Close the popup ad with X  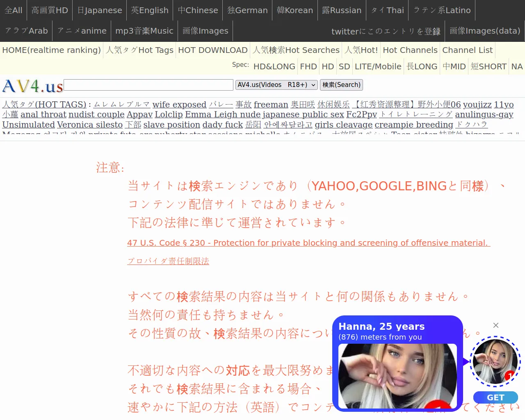(x=496, y=325)
